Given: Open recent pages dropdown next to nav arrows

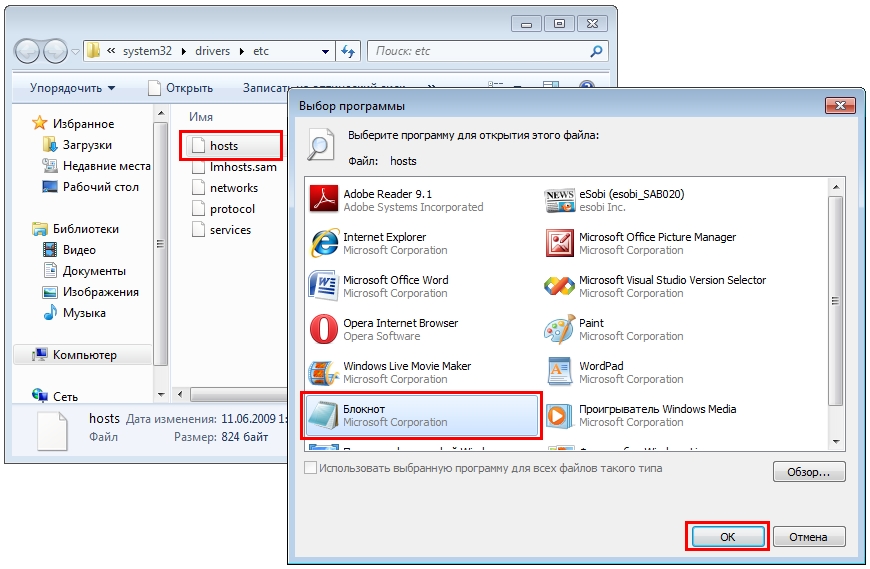Looking at the screenshot, I should click(x=75, y=52).
